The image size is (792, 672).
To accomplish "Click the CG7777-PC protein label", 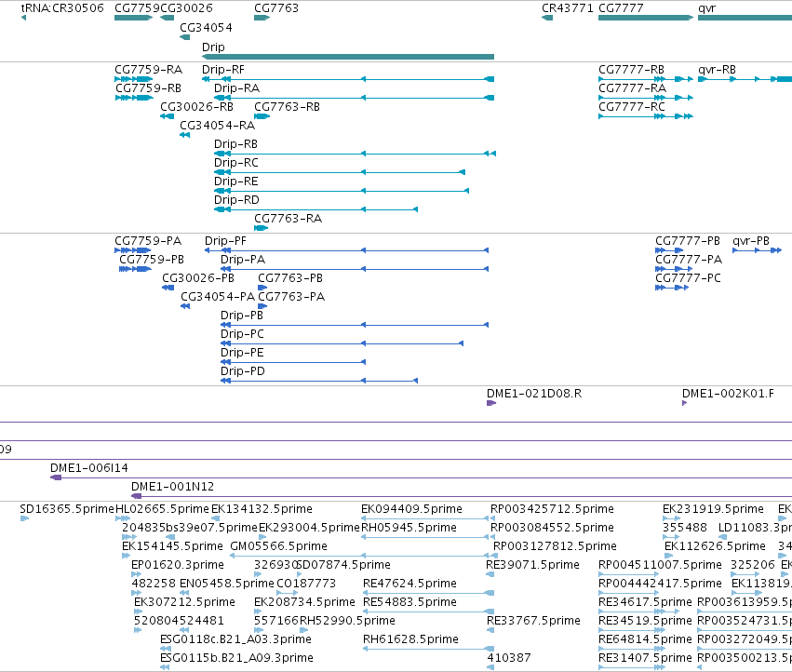I will (688, 278).
